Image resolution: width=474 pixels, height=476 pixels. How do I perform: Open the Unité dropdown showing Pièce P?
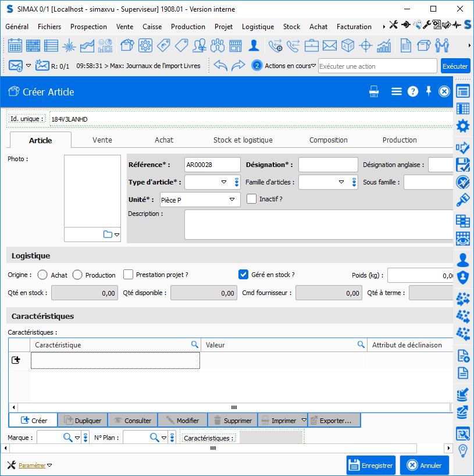point(233,200)
